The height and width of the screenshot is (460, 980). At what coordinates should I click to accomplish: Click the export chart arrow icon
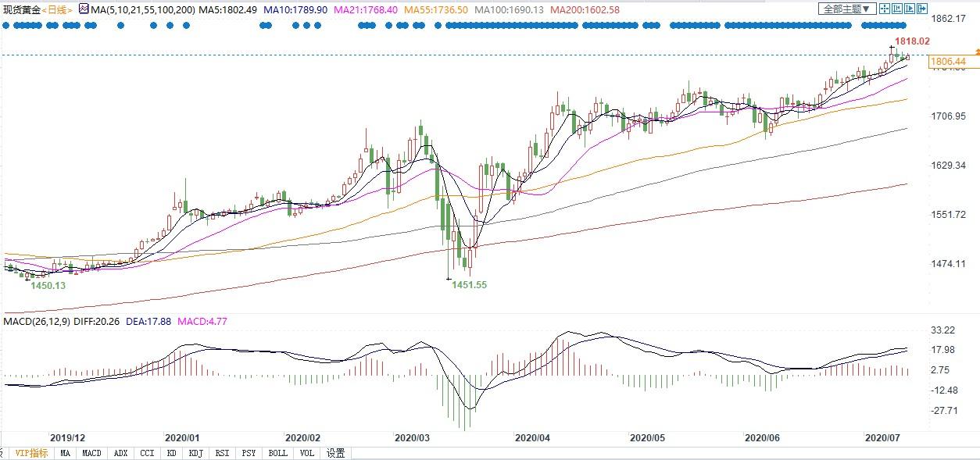click(x=923, y=9)
